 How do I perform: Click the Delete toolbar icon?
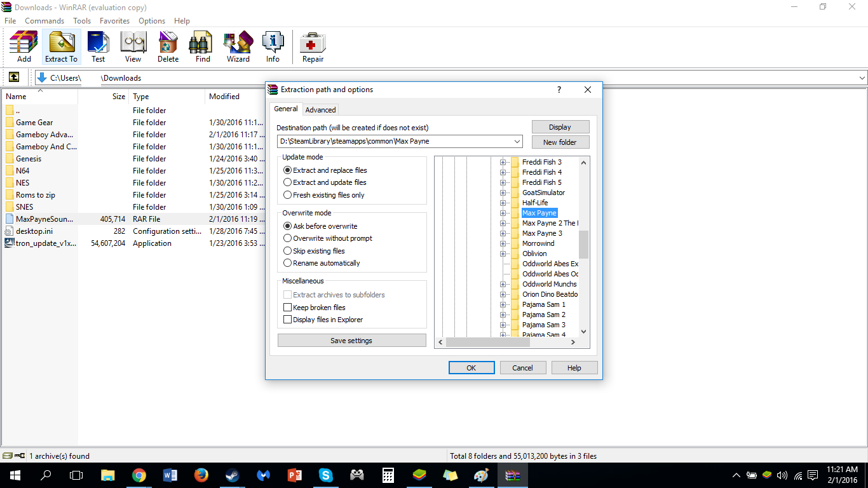(x=168, y=46)
